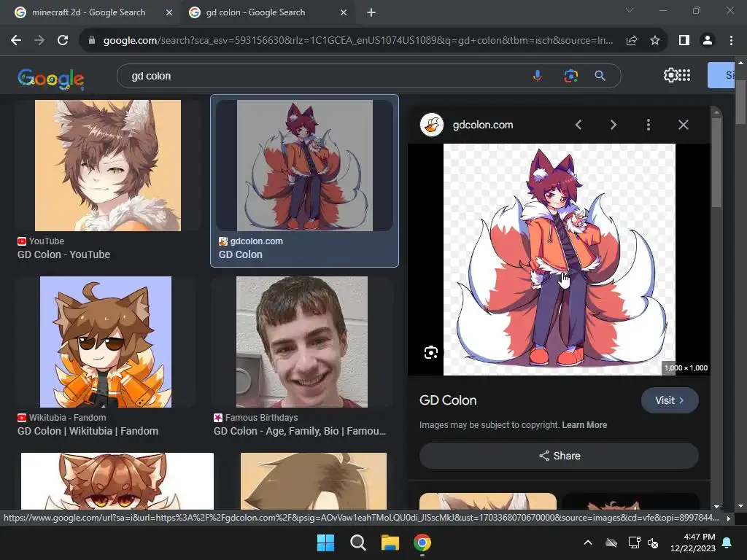Close the image preview panel
This screenshot has width=747, height=560.
[x=683, y=125]
